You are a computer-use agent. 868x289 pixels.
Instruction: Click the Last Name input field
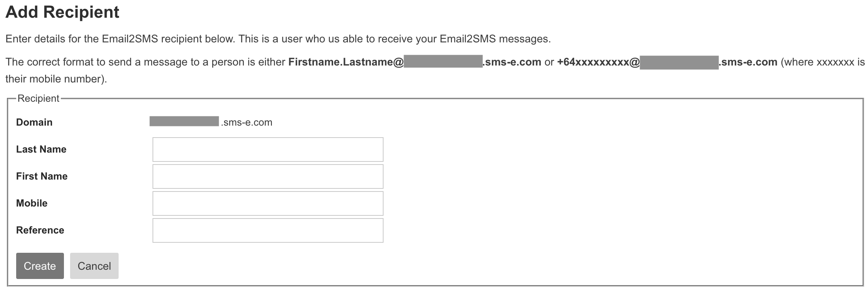(268, 150)
